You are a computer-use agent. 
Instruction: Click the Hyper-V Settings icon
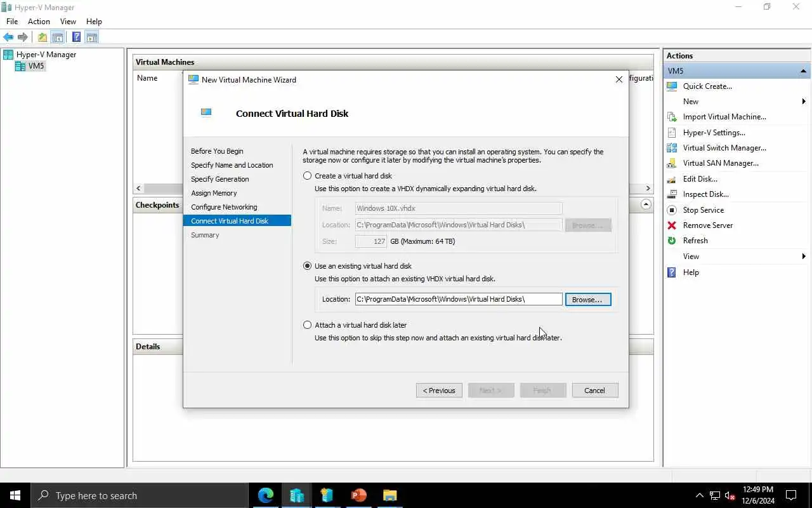pos(672,133)
